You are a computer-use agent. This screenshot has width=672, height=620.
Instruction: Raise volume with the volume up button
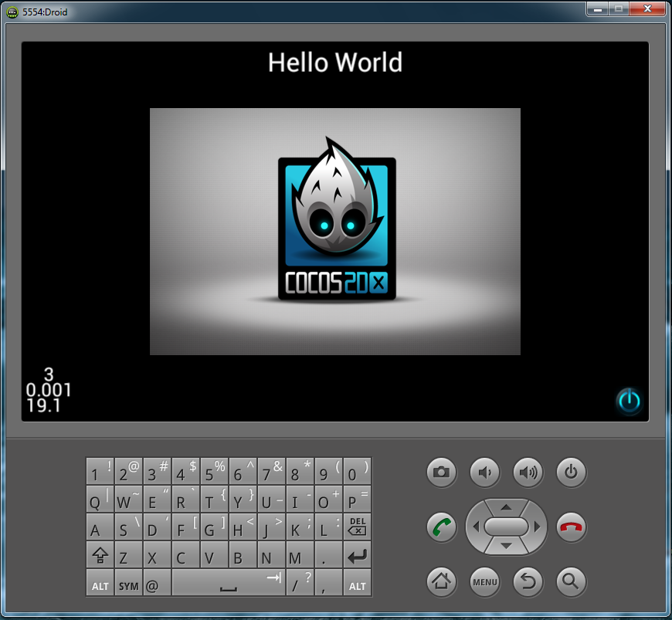pos(528,473)
